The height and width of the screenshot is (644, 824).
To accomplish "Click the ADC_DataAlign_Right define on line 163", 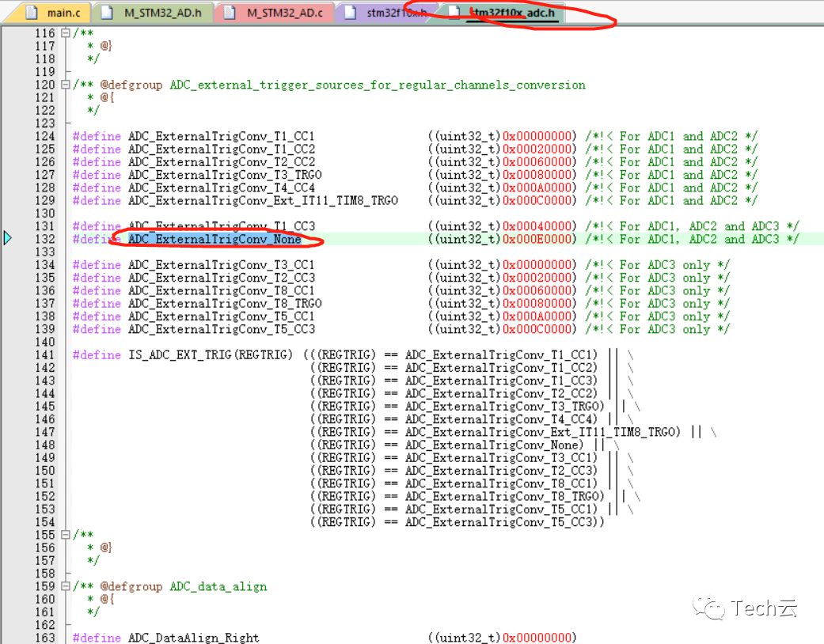I will 193,637.
